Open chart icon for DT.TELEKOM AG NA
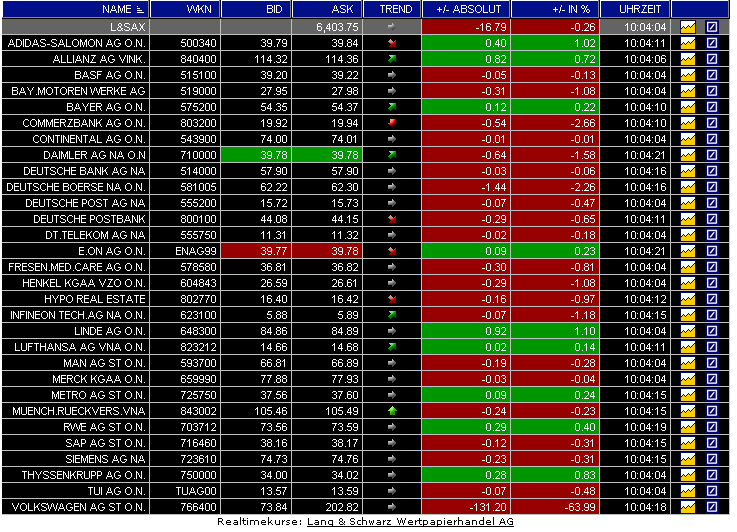 tap(688, 235)
